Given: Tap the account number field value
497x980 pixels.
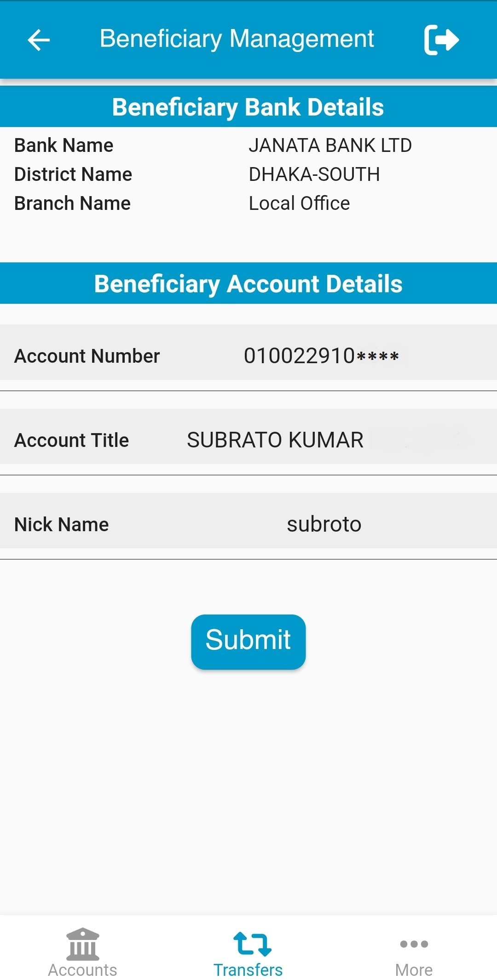Looking at the screenshot, I should 321,356.
